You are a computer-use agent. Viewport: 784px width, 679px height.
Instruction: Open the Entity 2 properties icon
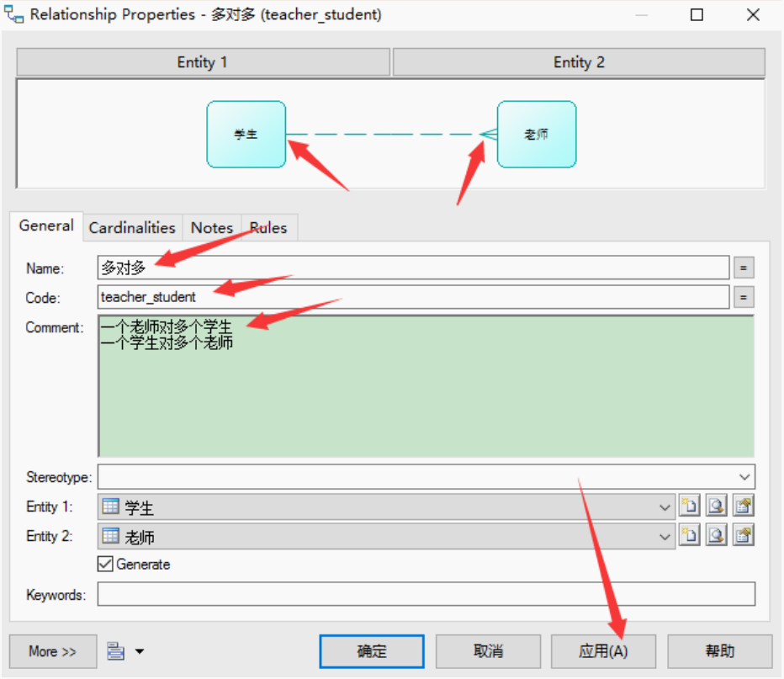coord(744,535)
